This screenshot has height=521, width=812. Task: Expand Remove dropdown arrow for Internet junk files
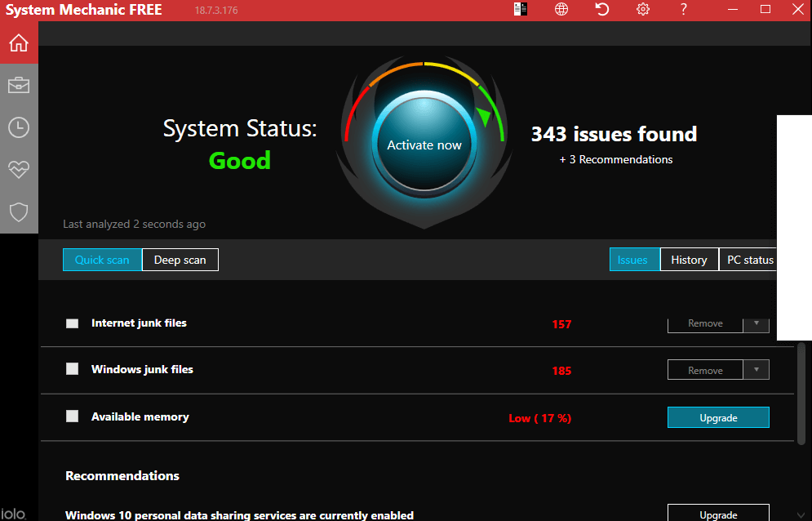pyautogui.click(x=756, y=323)
